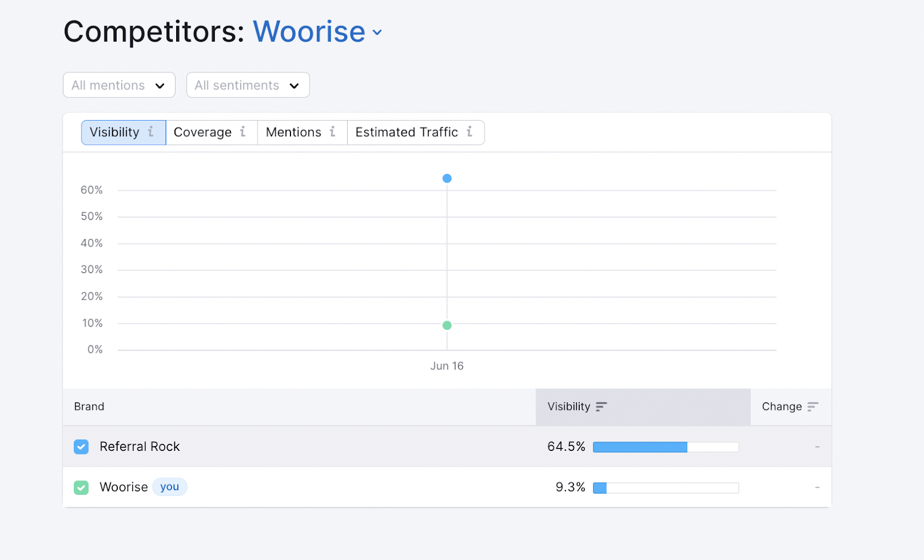Screen dimensions: 924x560
Task: Switch to the Mentions tab
Action: click(x=293, y=132)
